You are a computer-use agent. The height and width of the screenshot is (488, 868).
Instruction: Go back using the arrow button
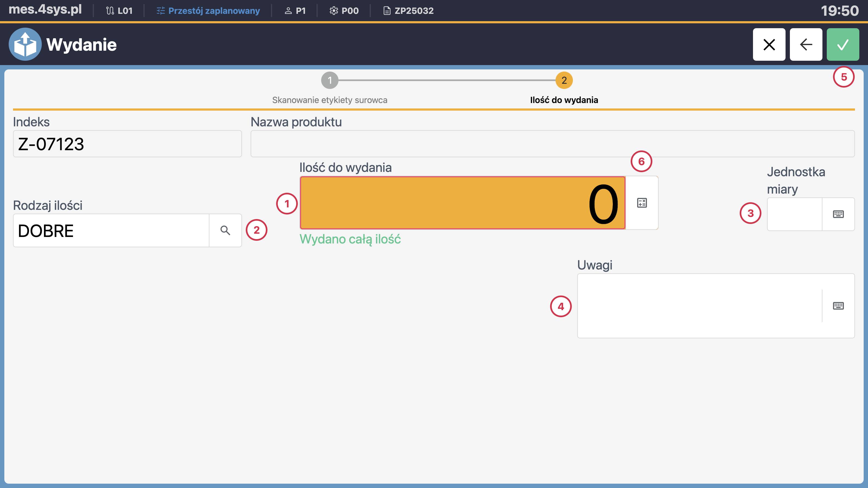pyautogui.click(x=806, y=44)
